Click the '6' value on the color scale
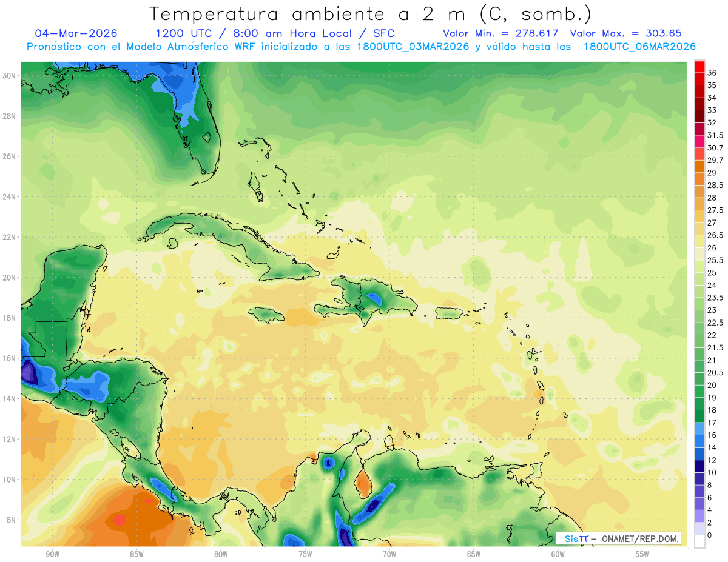This screenshot has width=728, height=562. pyautogui.click(x=710, y=497)
